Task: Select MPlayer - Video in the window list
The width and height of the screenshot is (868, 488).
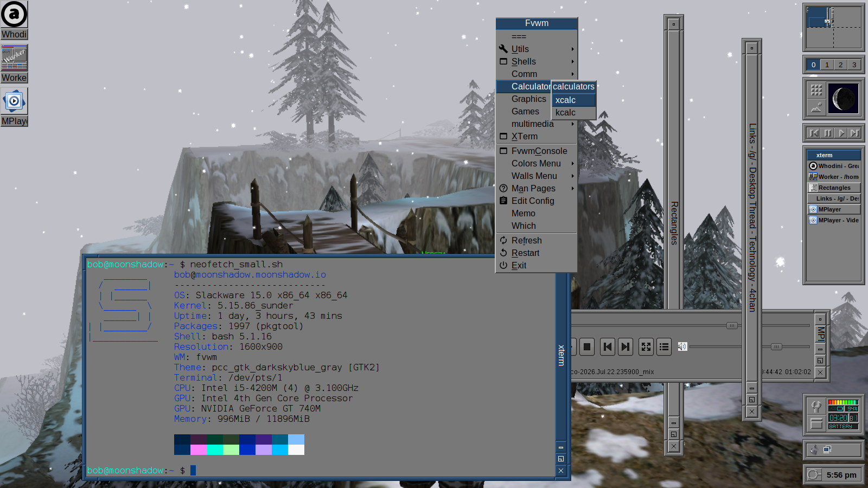Action: click(x=834, y=220)
